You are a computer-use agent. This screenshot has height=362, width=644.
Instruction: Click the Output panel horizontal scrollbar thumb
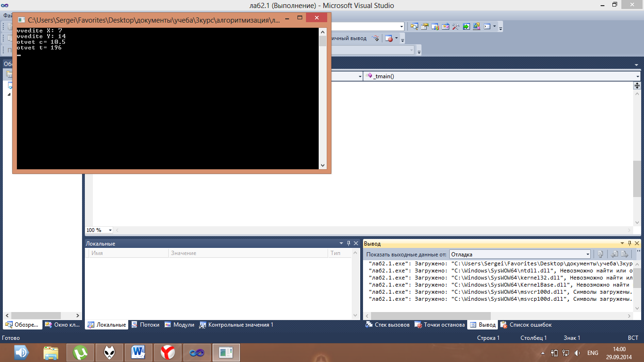430,315
